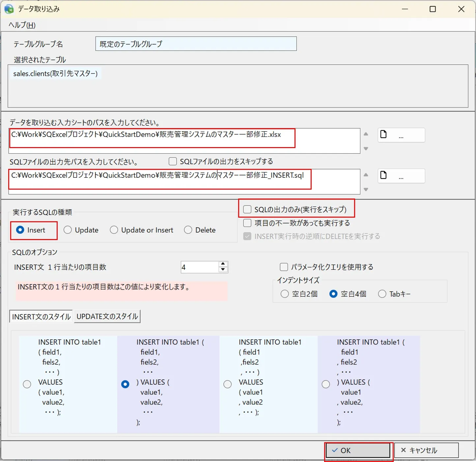Edit the テーブルグループ名 field
This screenshot has height=462, width=476.
click(196, 44)
